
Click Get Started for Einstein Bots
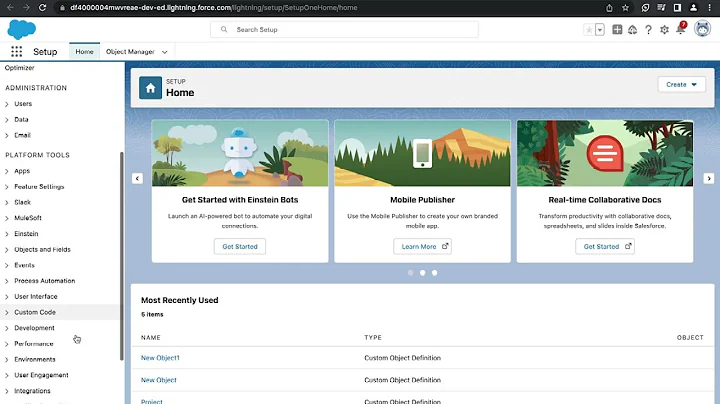tap(240, 247)
